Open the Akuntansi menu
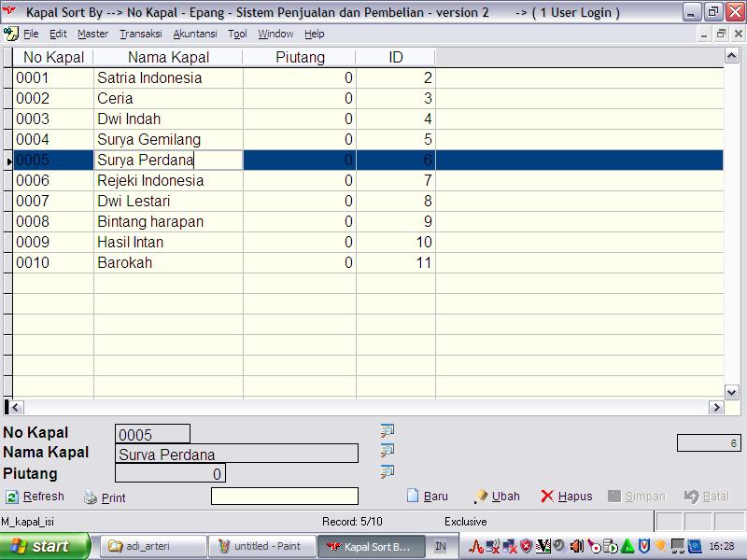 (x=195, y=34)
